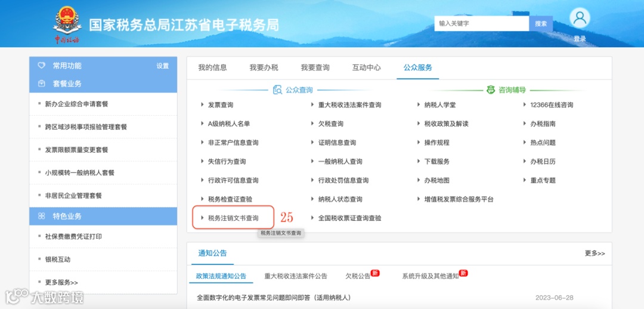Switch to 互动中心 tab
This screenshot has height=309, width=644.
tap(366, 68)
